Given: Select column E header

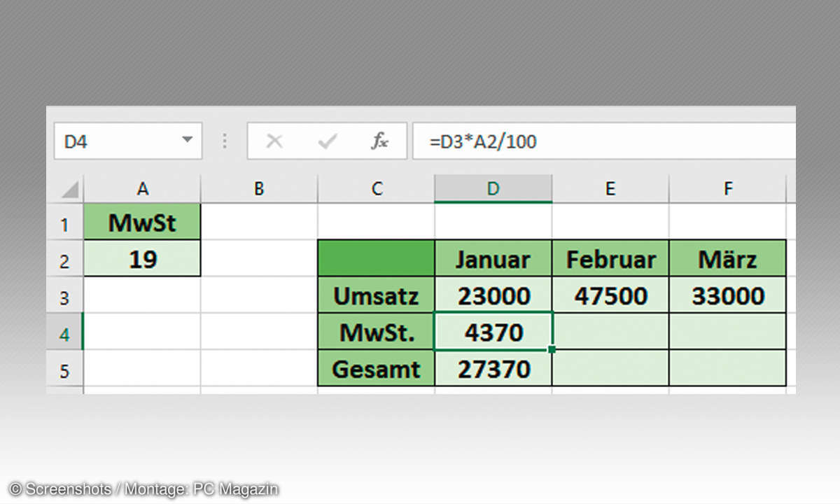Looking at the screenshot, I should pos(610,189).
